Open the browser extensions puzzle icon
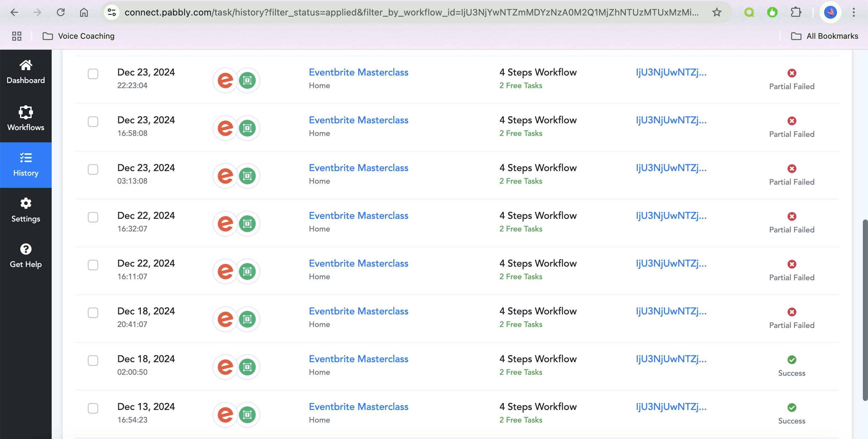This screenshot has width=868, height=439. 796,13
